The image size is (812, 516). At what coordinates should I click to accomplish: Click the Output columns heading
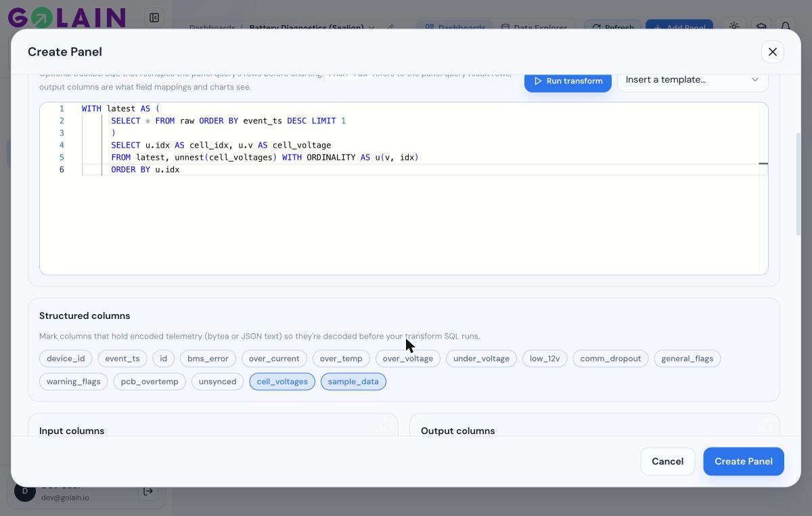click(457, 431)
